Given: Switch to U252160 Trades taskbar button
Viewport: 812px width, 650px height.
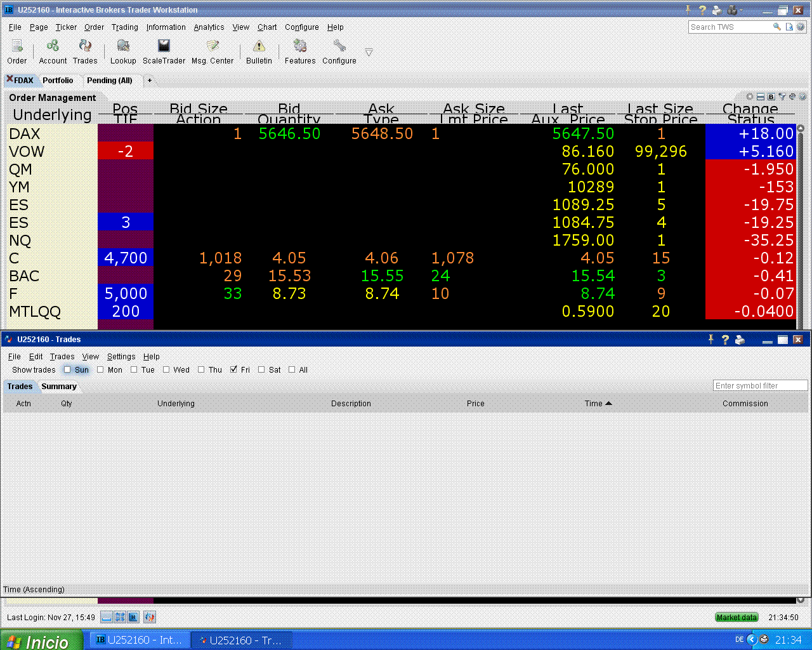Looking at the screenshot, I should [242, 640].
